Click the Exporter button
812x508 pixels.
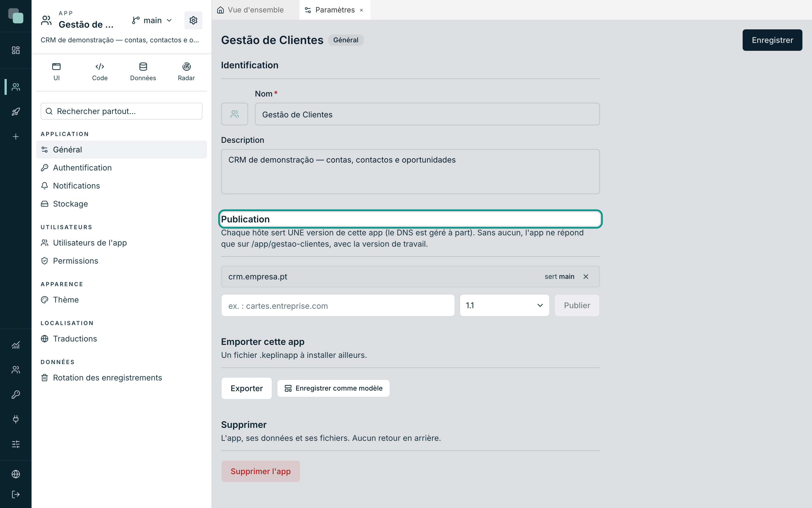coord(247,388)
